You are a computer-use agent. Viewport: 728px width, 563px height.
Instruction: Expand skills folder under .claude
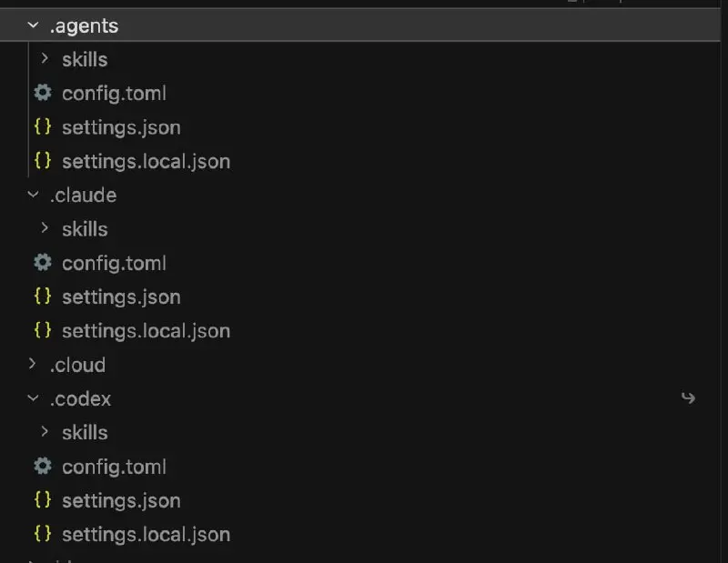45,228
